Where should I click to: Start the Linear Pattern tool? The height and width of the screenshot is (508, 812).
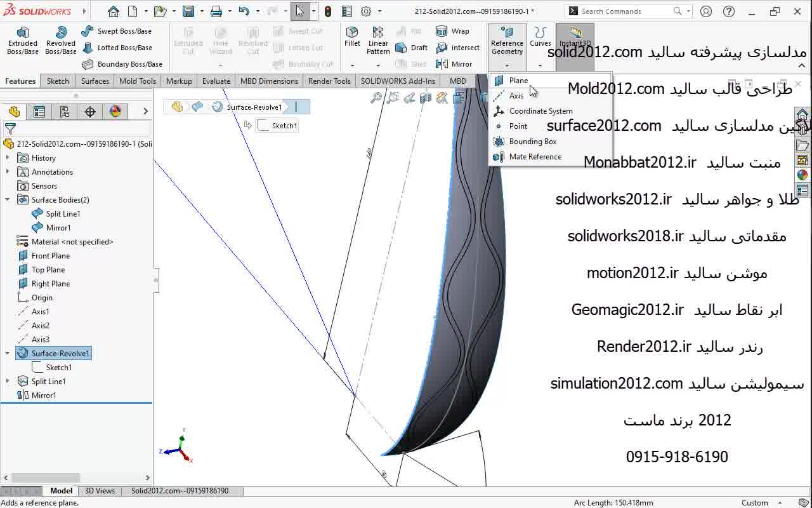click(x=378, y=41)
